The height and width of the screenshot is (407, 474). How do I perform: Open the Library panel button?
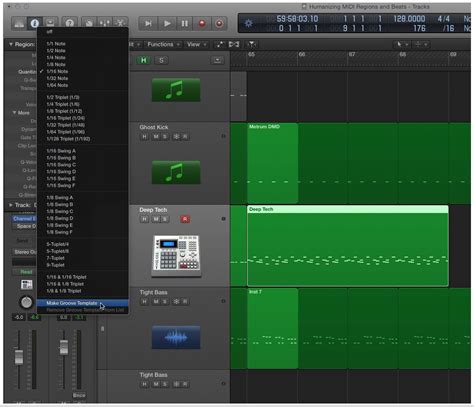pyautogui.click(x=19, y=23)
